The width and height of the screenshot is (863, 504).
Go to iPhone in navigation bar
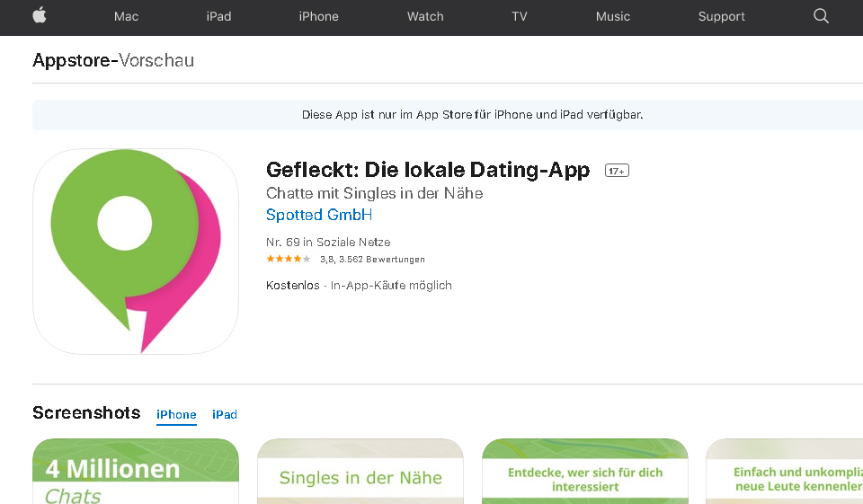319,16
